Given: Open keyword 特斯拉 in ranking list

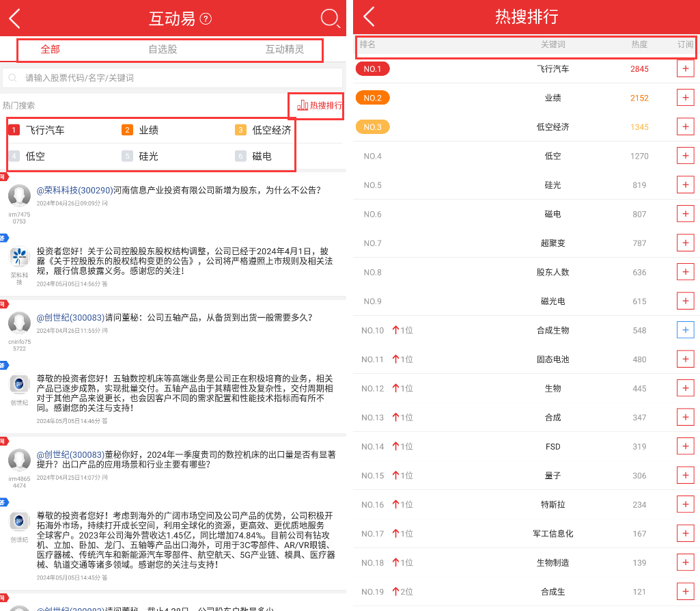Looking at the screenshot, I should tap(552, 504).
